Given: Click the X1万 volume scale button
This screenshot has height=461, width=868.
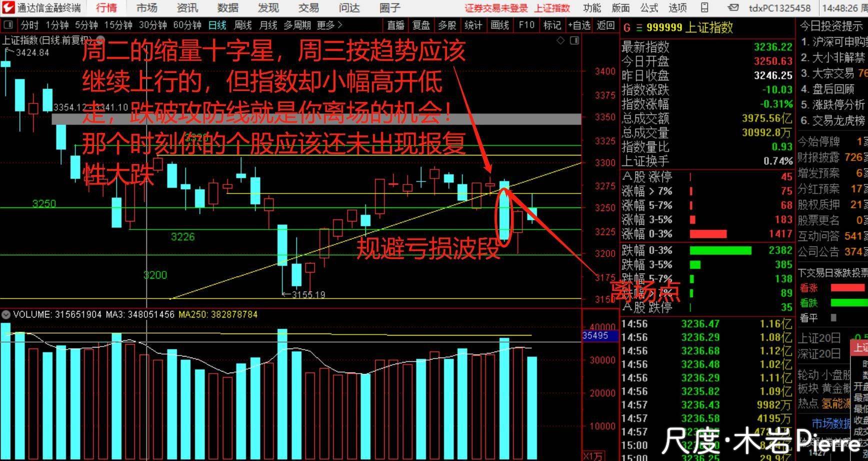Looking at the screenshot, I should (x=594, y=456).
